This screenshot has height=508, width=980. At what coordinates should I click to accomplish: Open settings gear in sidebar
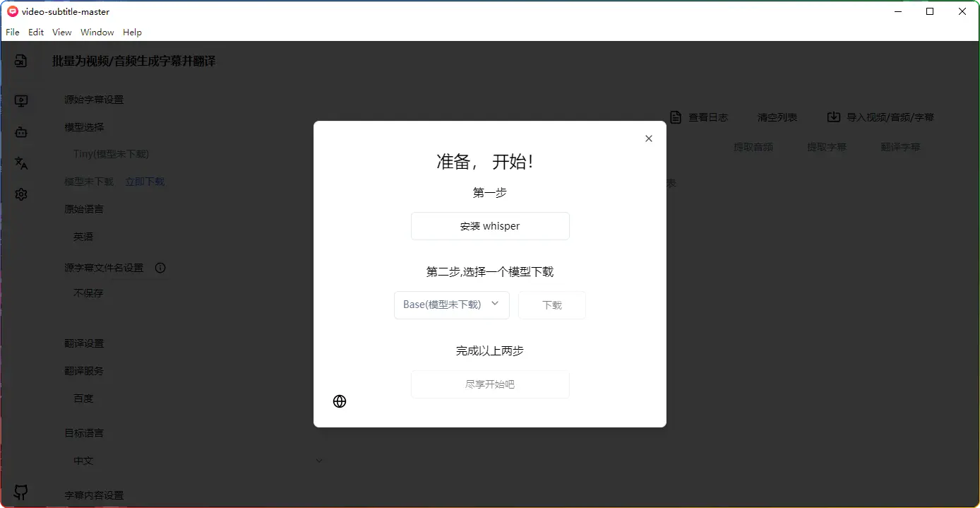tap(21, 194)
